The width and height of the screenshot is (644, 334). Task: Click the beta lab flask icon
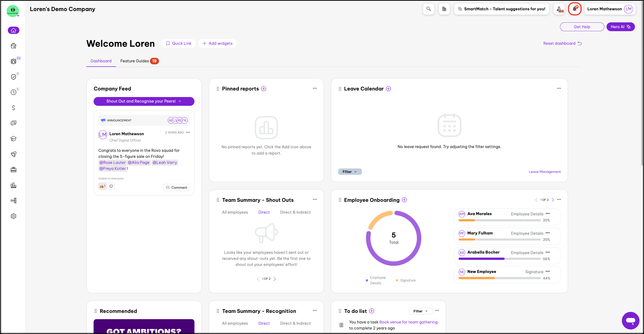click(559, 9)
